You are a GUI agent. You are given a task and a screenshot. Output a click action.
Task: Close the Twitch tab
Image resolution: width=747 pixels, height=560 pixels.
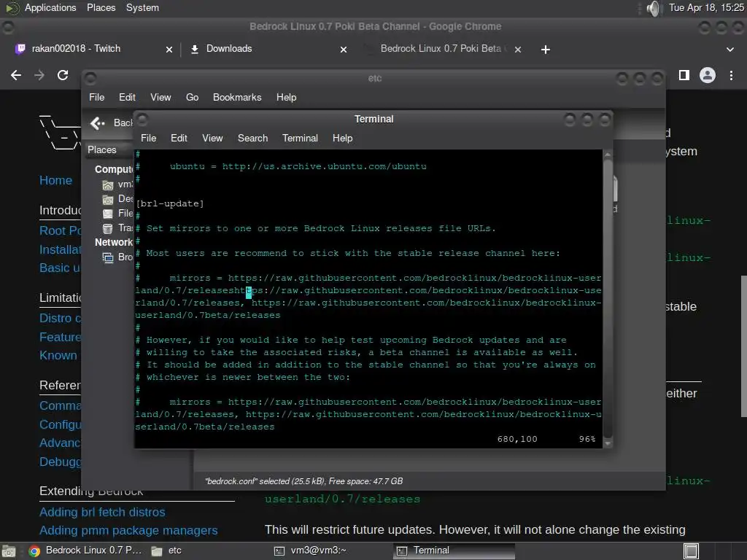169,50
